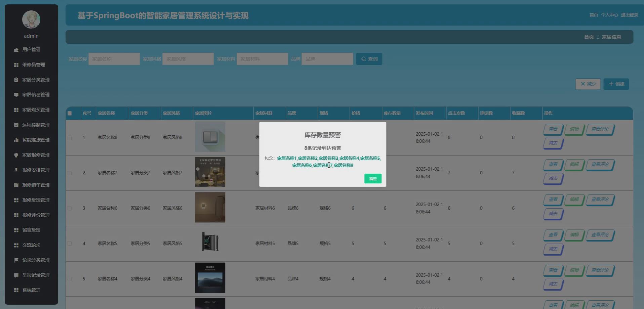Click the 家居报修管理 bulb icon
644x309 pixels.
[x=16, y=155]
